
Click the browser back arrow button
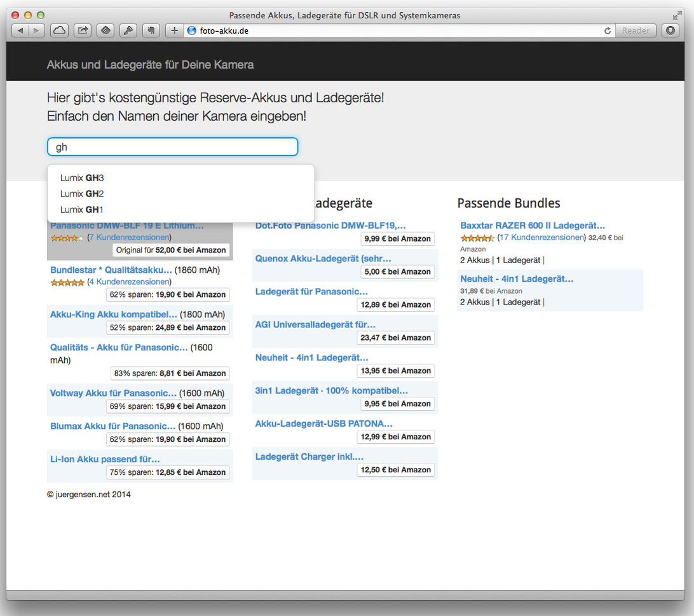20,31
